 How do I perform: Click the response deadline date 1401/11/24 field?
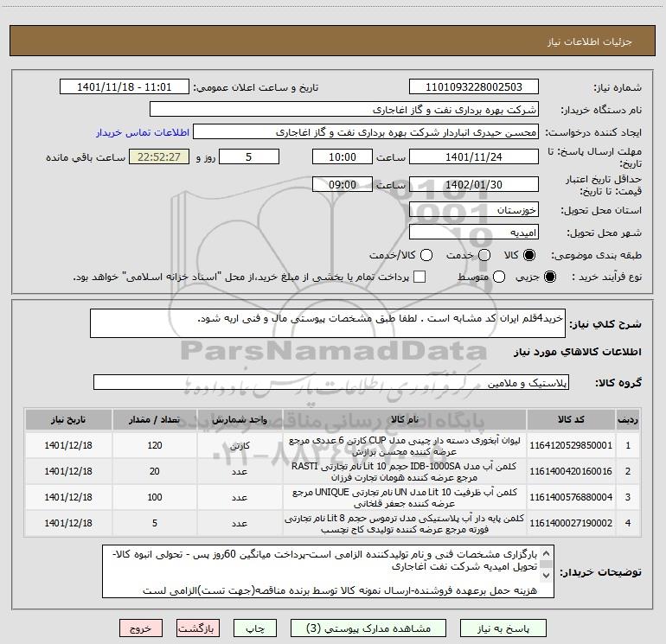474,156
